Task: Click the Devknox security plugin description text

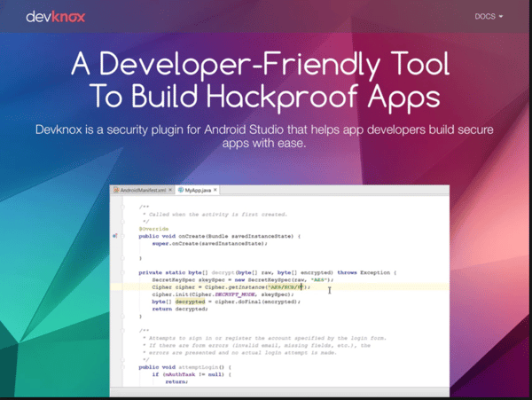Action: click(265, 136)
